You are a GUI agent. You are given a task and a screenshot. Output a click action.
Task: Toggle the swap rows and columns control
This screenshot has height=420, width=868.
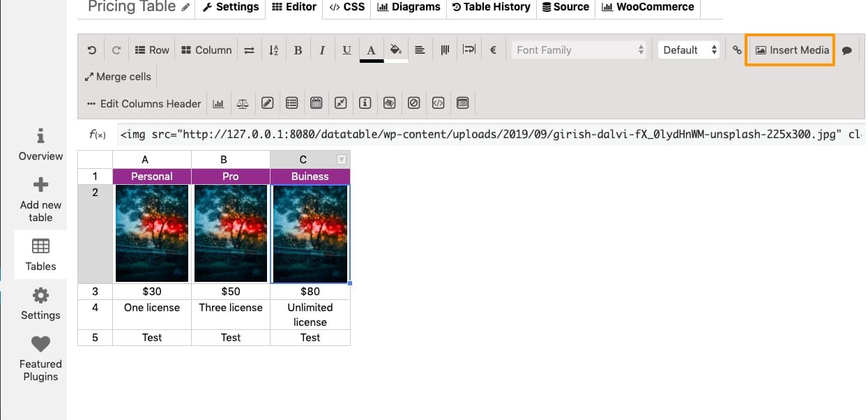[x=249, y=50]
